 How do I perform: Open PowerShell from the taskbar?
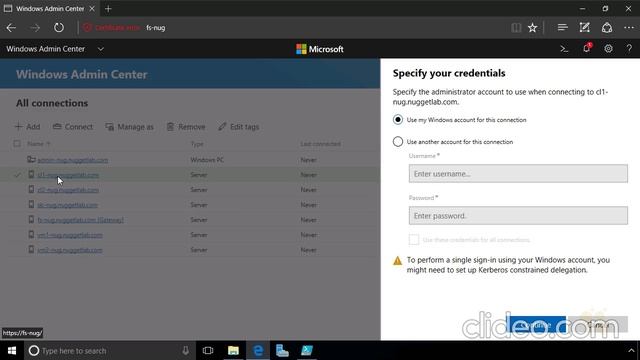[307, 351]
